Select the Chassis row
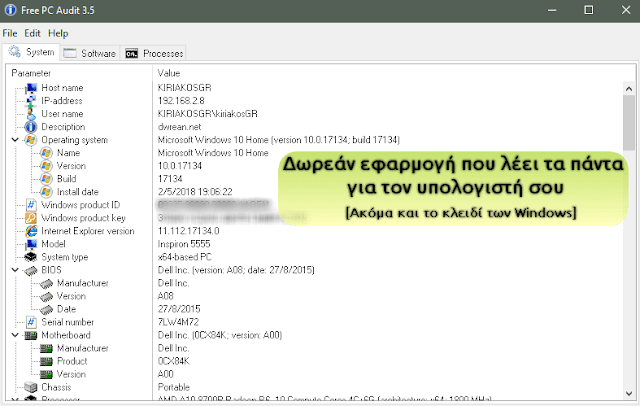The image size is (640, 406). click(x=315, y=387)
